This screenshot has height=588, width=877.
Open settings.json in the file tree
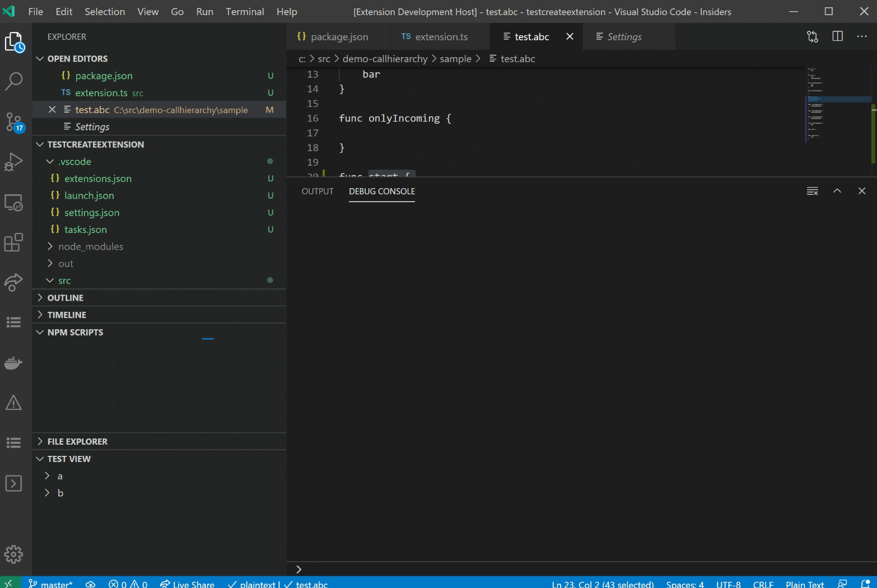tap(159, 213)
